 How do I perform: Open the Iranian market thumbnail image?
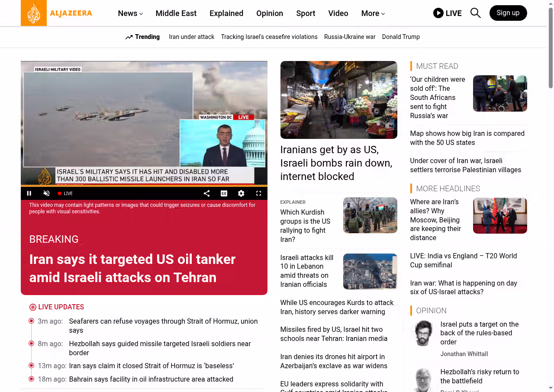(x=338, y=100)
